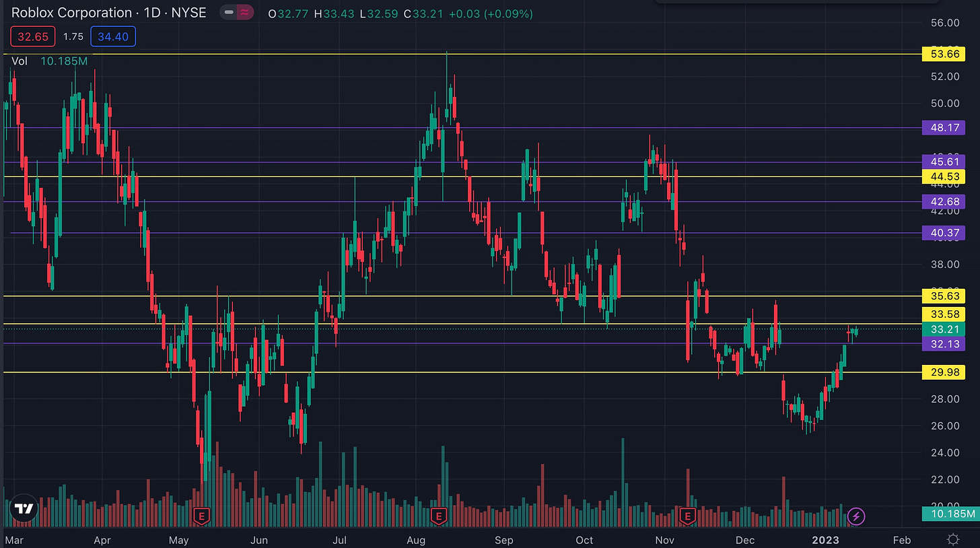The image size is (980, 548).
Task: Click the TradingView logo icon
Action: point(24,510)
